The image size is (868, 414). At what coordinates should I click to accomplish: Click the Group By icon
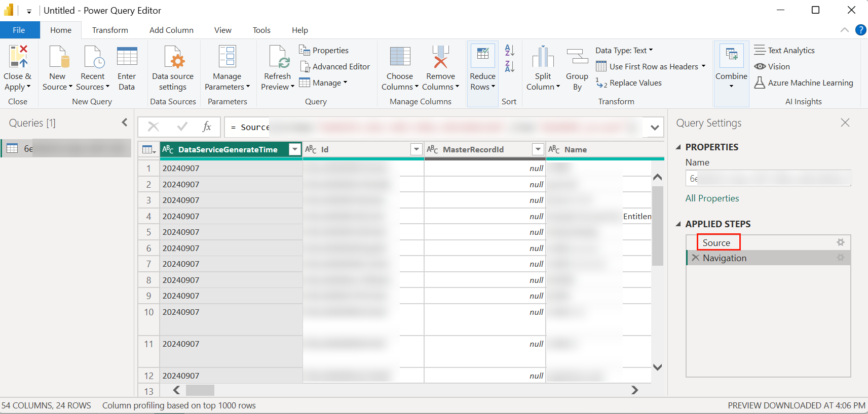click(577, 57)
